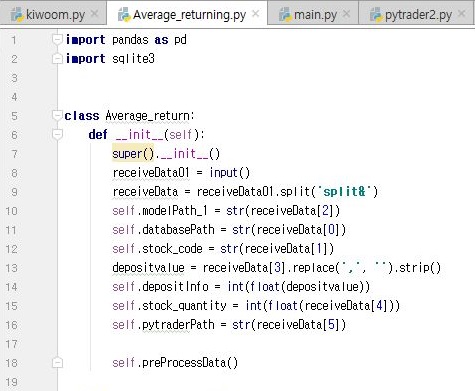The height and width of the screenshot is (391, 475).
Task: Click 'int(float(receiveData[4]))' expression
Action: [x=322, y=306]
